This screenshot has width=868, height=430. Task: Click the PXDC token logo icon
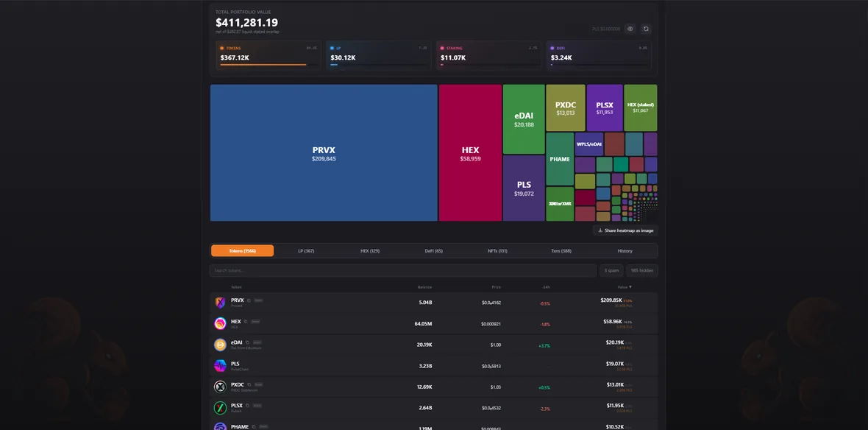tap(221, 387)
